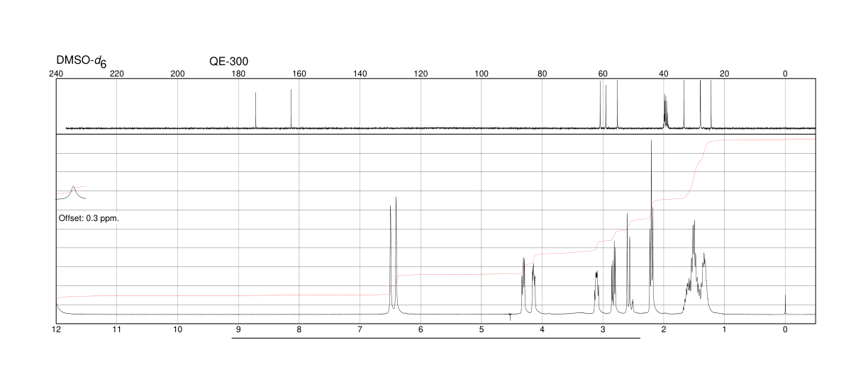Screen dimensions: 868x374
Task: Select the 60 tick label on carbon axis
Action: tap(603, 73)
